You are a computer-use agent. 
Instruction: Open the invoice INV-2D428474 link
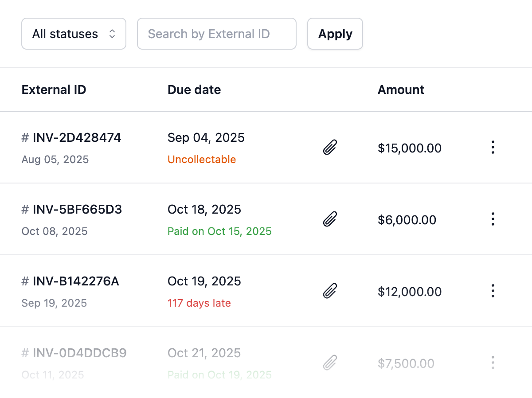tap(77, 138)
